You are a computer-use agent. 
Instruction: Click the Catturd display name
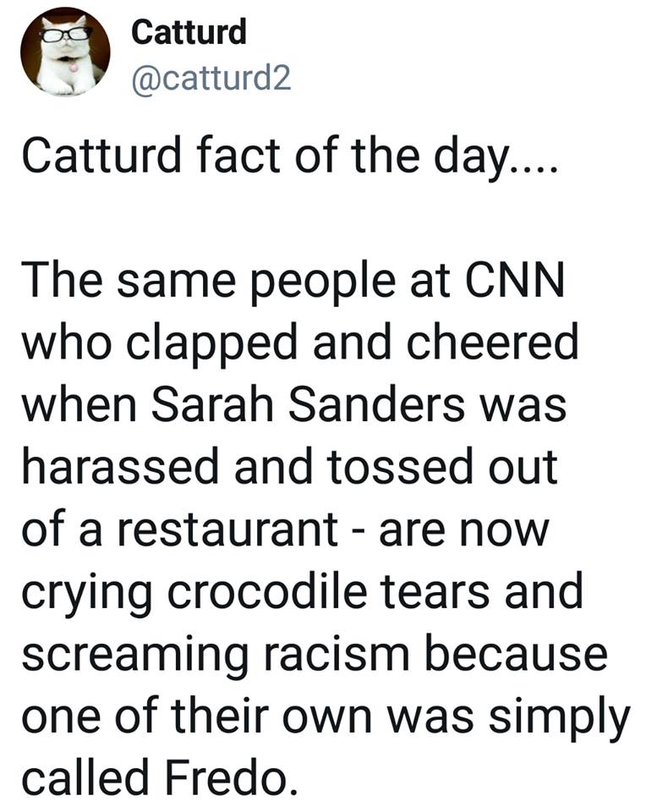tap(189, 31)
